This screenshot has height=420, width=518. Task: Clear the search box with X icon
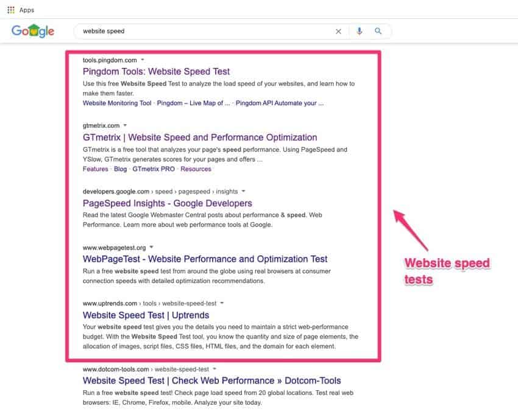(x=339, y=31)
